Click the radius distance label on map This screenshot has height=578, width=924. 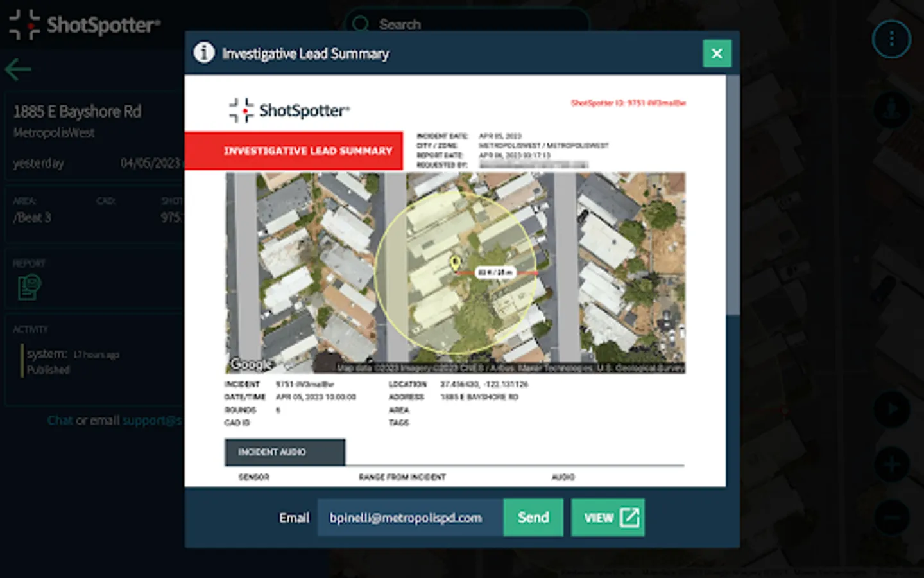[496, 272]
